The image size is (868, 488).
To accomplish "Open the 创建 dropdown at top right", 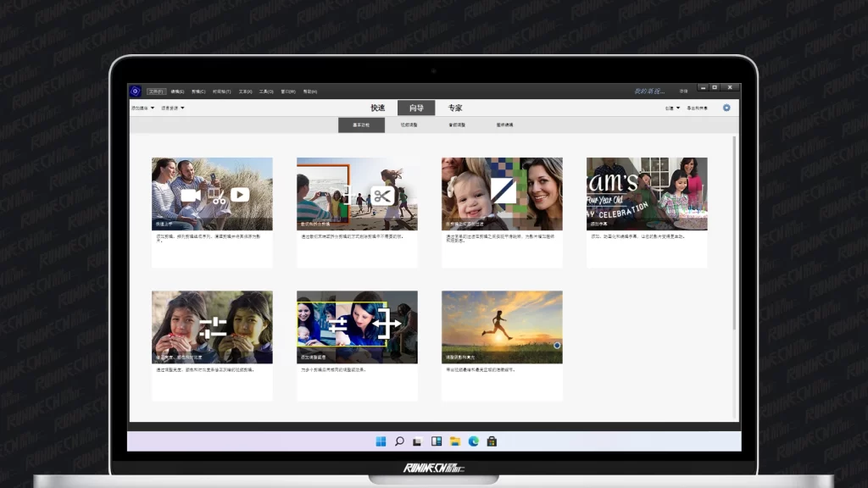I will tap(672, 108).
